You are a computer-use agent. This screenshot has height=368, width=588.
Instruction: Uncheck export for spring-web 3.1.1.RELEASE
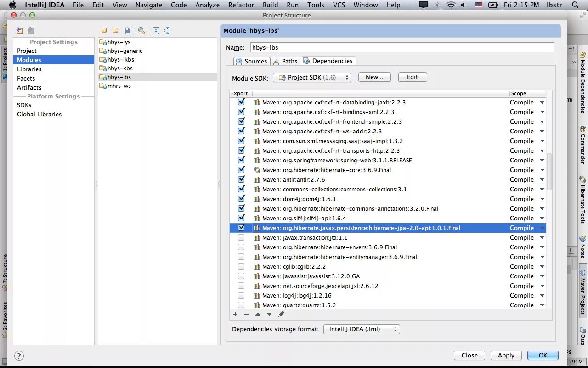point(241,160)
